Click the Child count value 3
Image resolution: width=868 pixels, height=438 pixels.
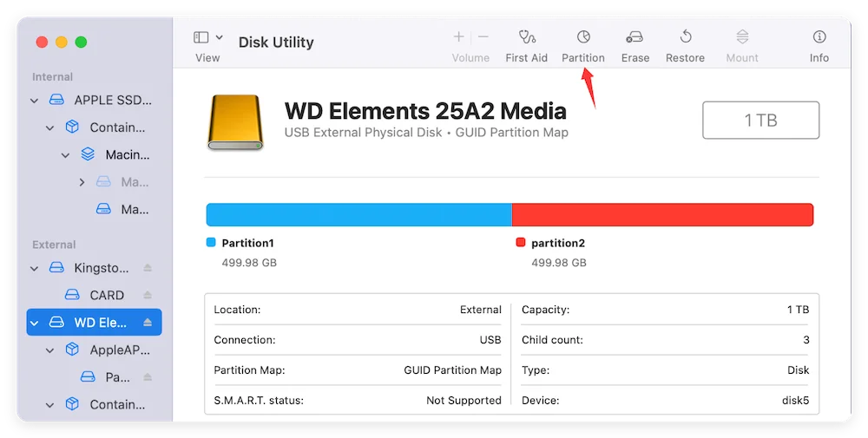pyautogui.click(x=806, y=340)
